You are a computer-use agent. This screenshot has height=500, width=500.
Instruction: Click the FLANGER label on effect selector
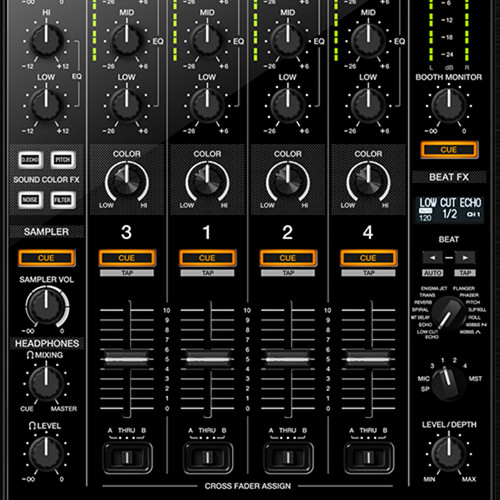[x=464, y=288]
